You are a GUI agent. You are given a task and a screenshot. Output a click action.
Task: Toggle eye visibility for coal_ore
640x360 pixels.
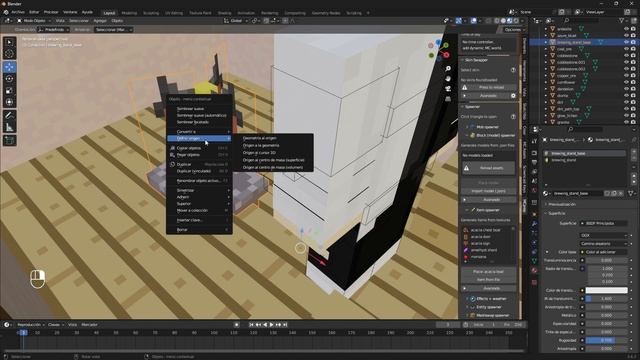click(x=626, y=49)
